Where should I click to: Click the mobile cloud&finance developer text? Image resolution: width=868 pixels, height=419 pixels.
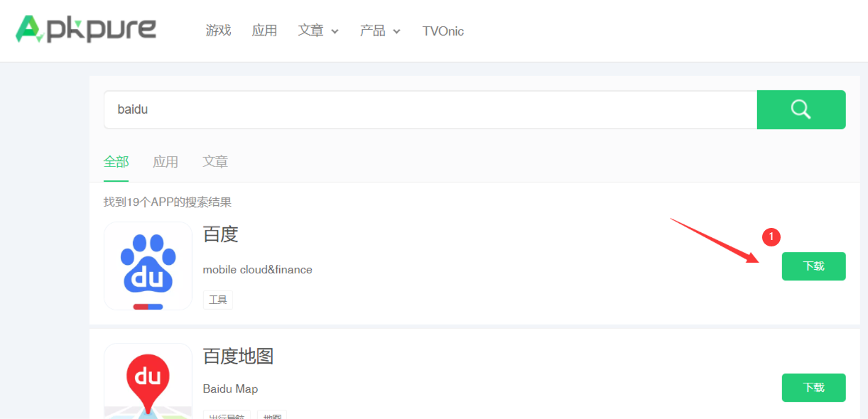click(258, 270)
